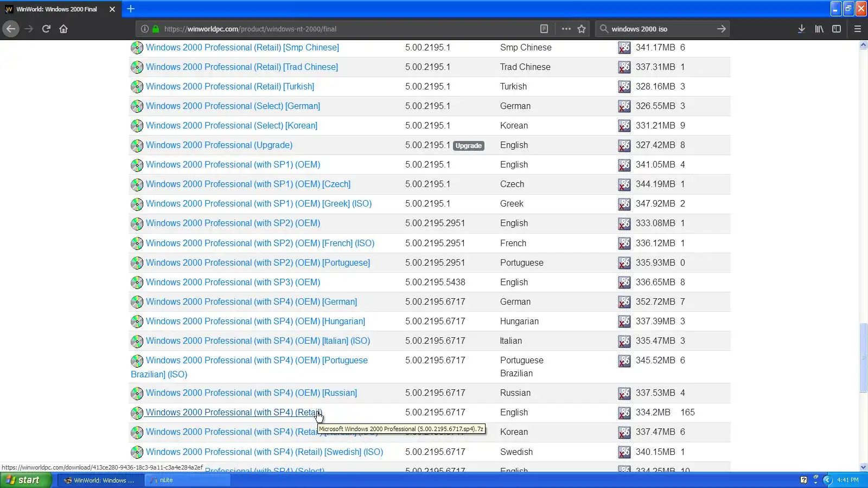Download Windows 2000 Professional (with SP4) (Retail)
This screenshot has width=868, height=488.
tap(234, 412)
